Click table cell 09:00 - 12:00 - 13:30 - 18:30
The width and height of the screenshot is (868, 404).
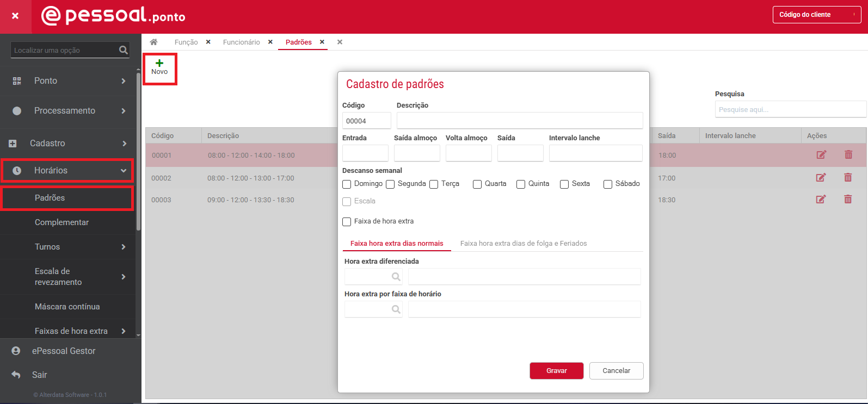(251, 200)
